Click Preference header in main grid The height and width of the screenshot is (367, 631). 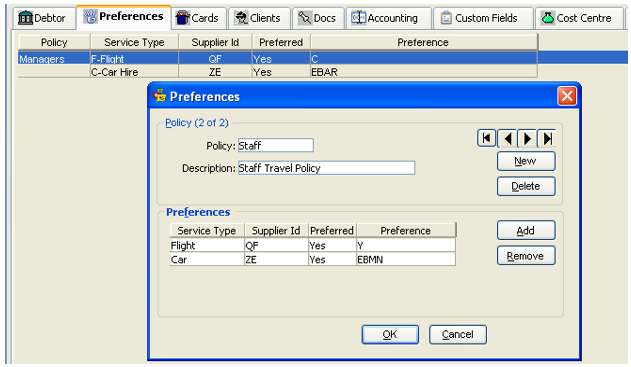(x=424, y=42)
